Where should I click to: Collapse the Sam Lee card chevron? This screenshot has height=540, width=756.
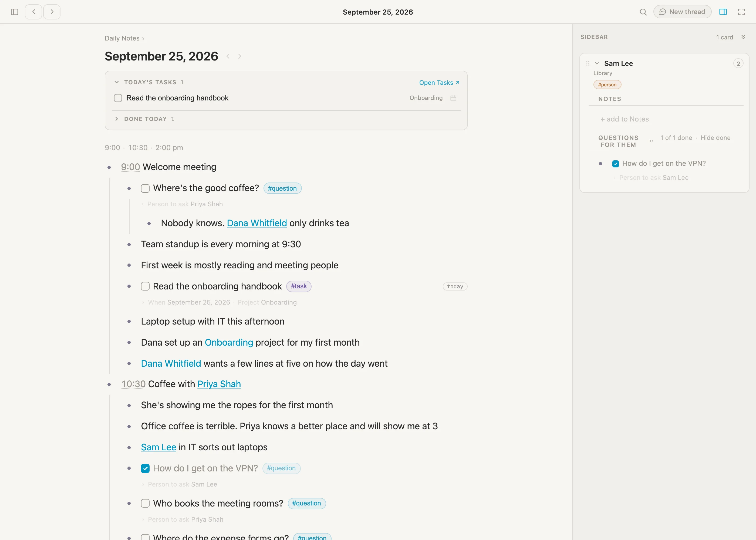click(597, 63)
